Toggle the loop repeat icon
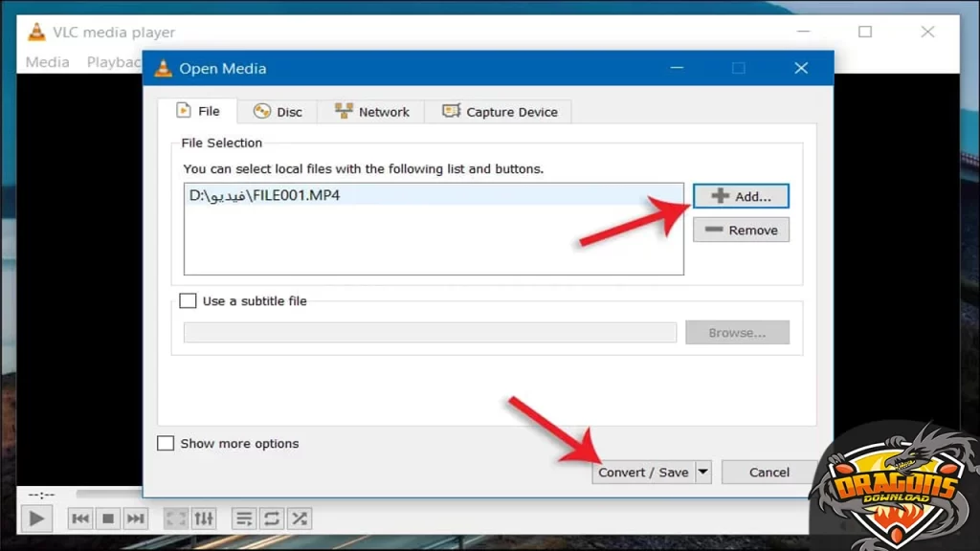 point(272,518)
